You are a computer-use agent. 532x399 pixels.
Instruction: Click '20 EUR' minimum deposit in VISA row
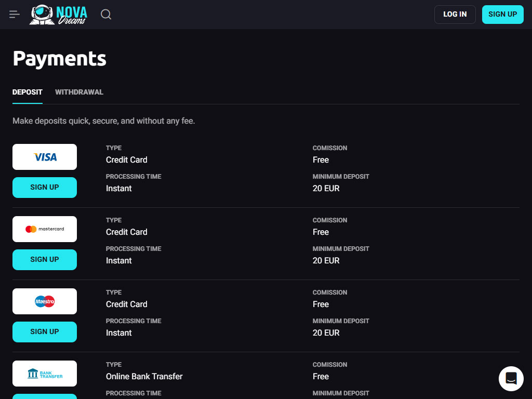(326, 188)
